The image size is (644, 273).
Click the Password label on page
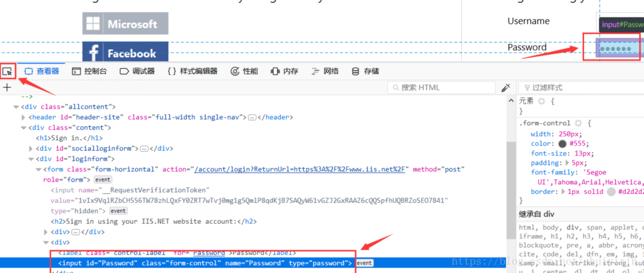[x=527, y=47]
